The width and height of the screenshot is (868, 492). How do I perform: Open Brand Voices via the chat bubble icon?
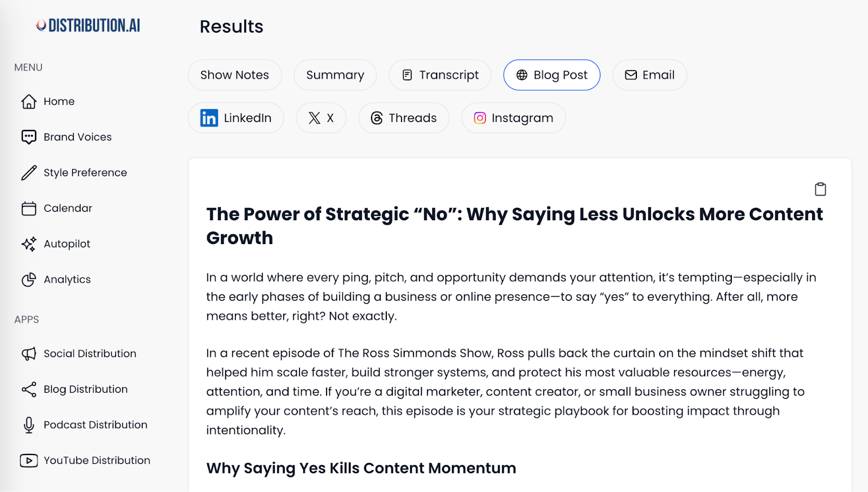click(28, 137)
